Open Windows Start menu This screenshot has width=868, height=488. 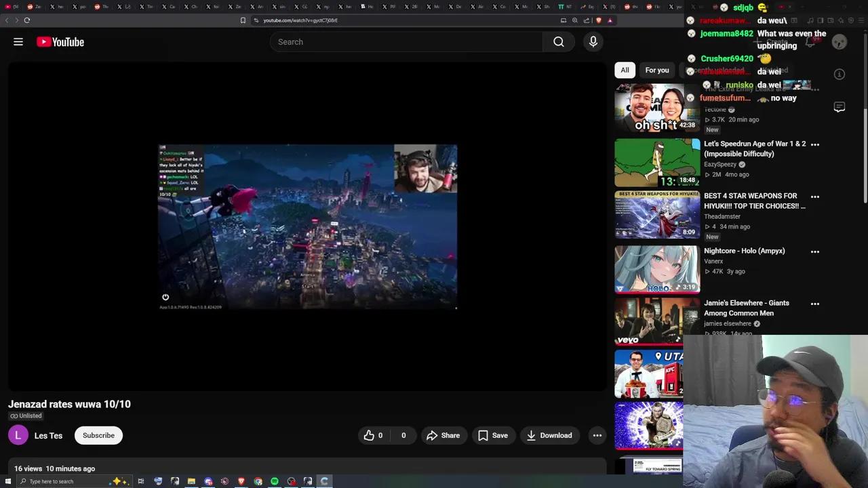click(x=8, y=481)
